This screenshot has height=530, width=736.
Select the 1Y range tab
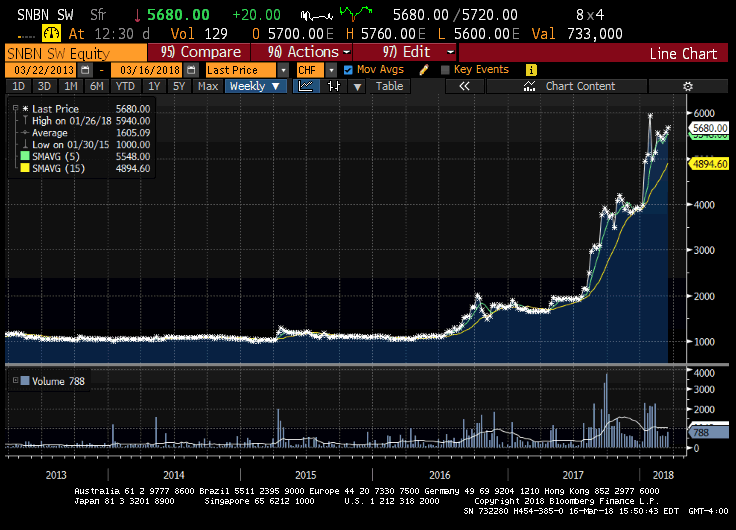point(154,86)
